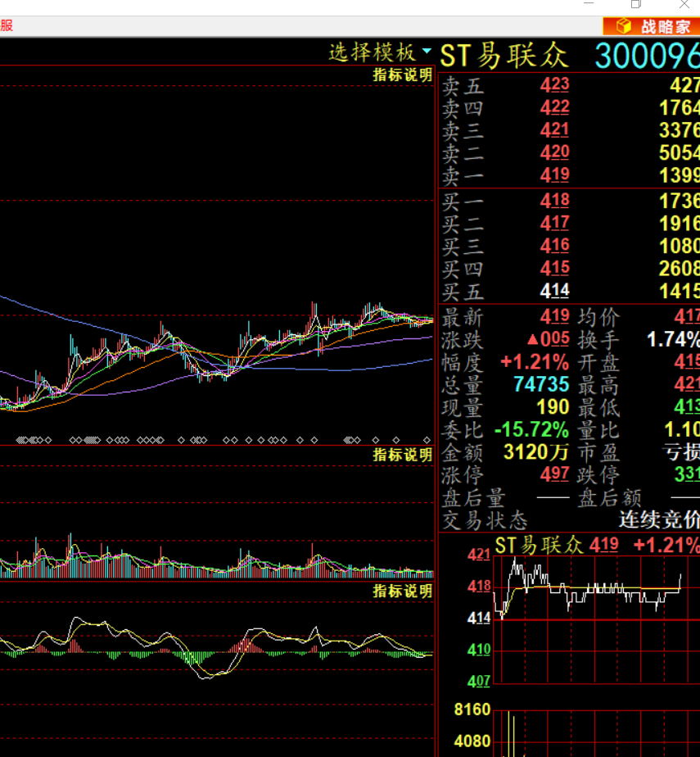Select the 卖三 ask price 421
The image size is (700, 757).
(555, 130)
